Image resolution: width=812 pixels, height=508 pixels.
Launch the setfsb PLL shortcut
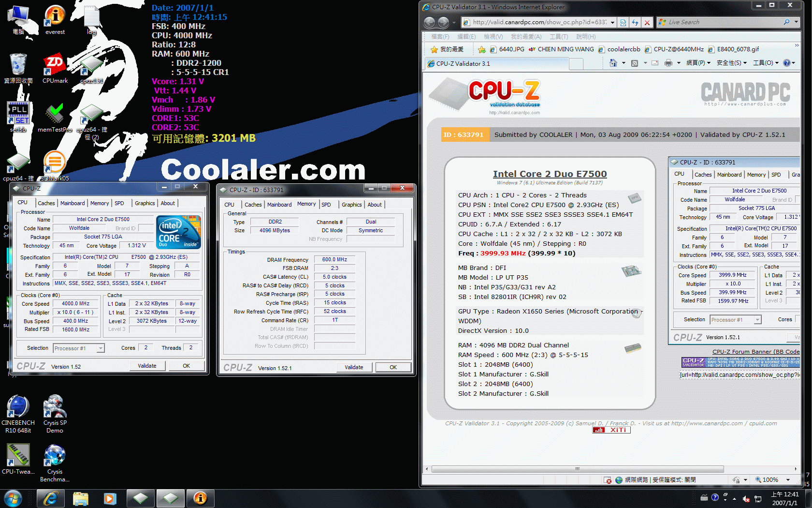[18, 117]
